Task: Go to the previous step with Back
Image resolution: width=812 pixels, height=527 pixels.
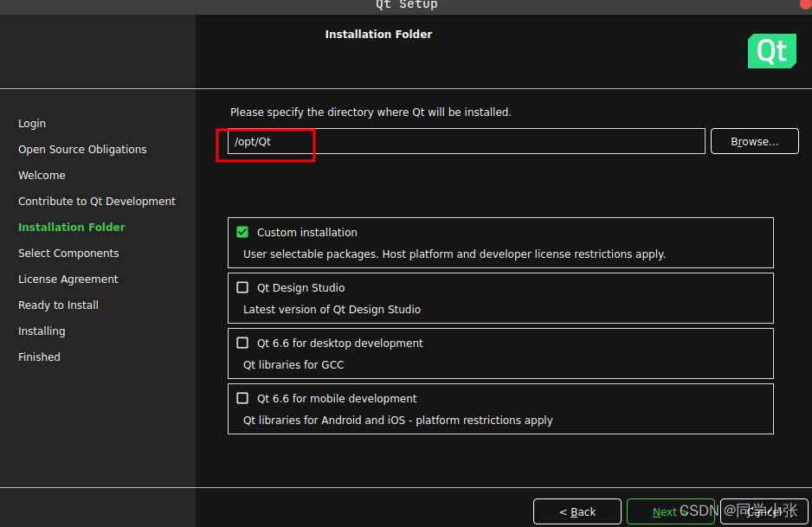Action: coord(577,512)
